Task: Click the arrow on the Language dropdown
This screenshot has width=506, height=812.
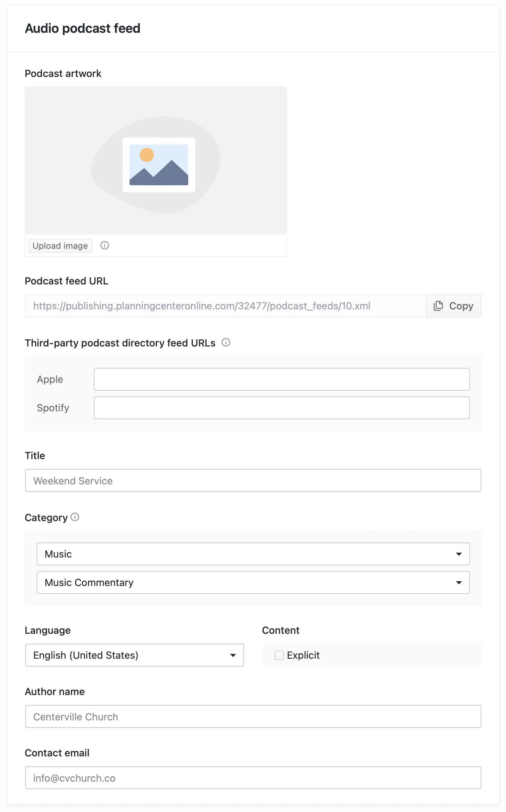Action: pos(233,655)
